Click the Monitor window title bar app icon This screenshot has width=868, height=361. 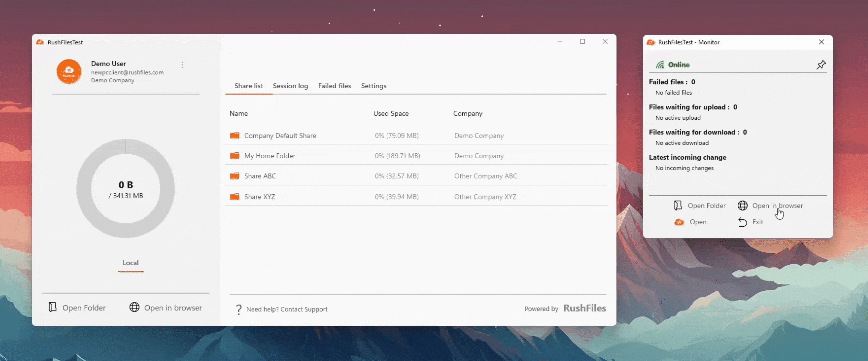[x=650, y=42]
